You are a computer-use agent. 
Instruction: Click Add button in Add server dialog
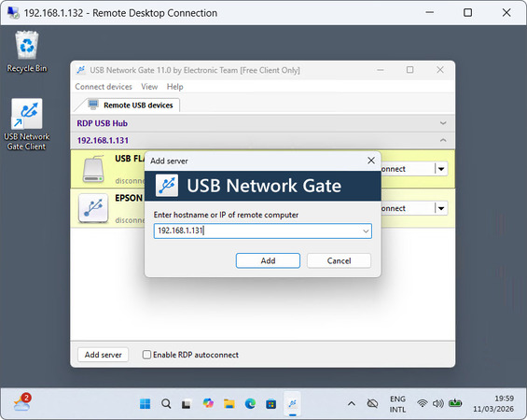268,260
